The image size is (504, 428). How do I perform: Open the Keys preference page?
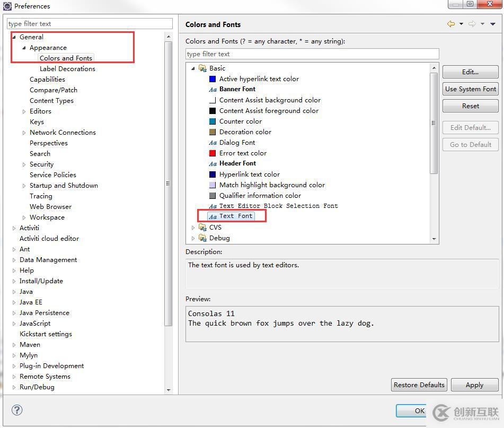(x=37, y=122)
